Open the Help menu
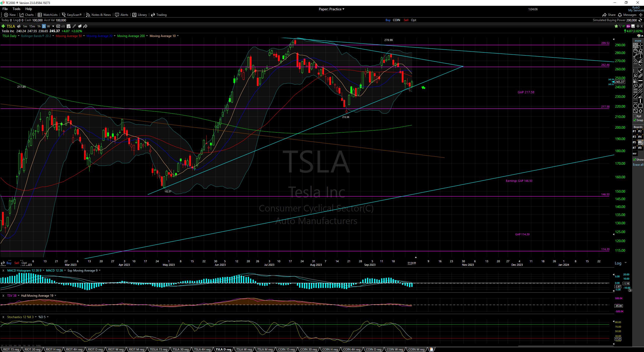 [29, 9]
